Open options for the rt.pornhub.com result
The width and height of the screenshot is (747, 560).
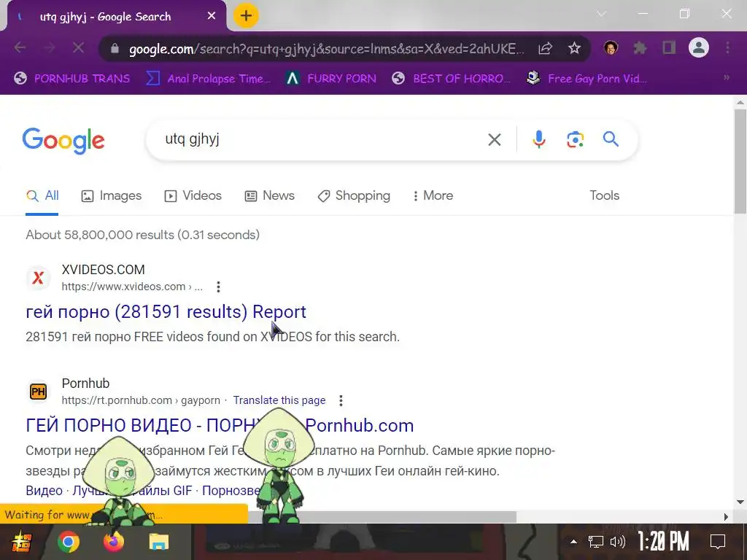pyautogui.click(x=341, y=400)
